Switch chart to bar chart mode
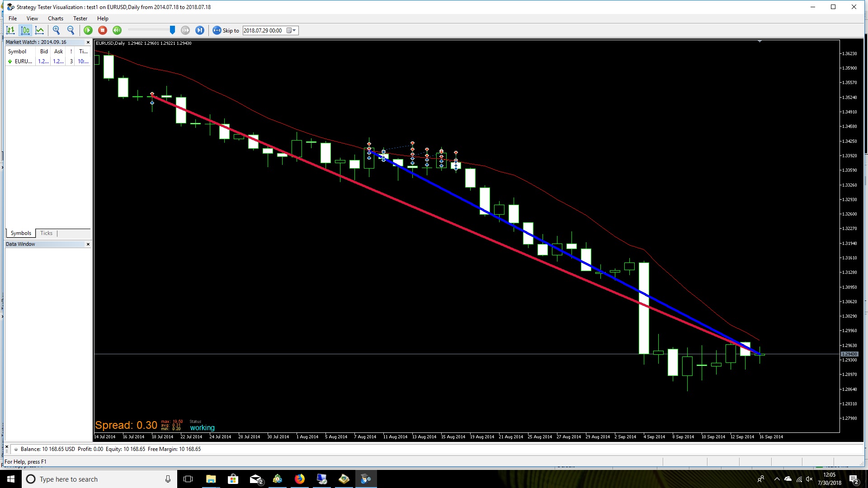 10,30
